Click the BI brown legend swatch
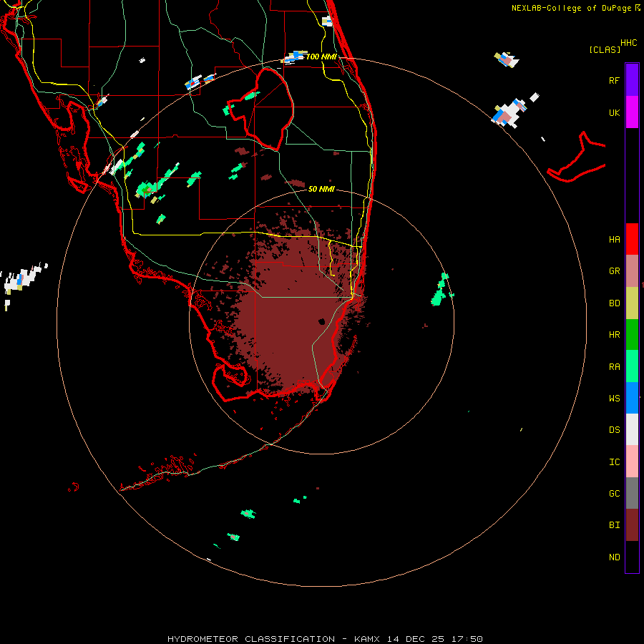The width and height of the screenshot is (644, 644). point(632,525)
